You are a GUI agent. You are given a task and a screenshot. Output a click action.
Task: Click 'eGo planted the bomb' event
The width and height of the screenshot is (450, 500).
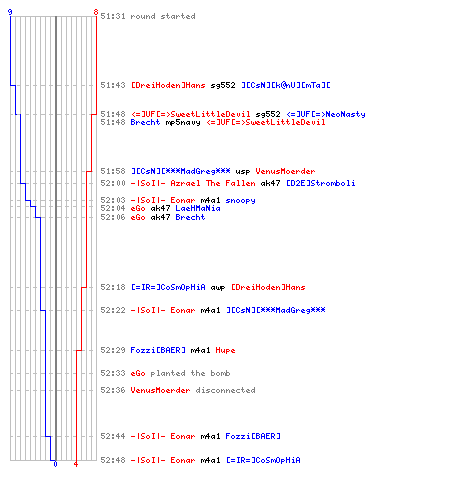(180, 373)
